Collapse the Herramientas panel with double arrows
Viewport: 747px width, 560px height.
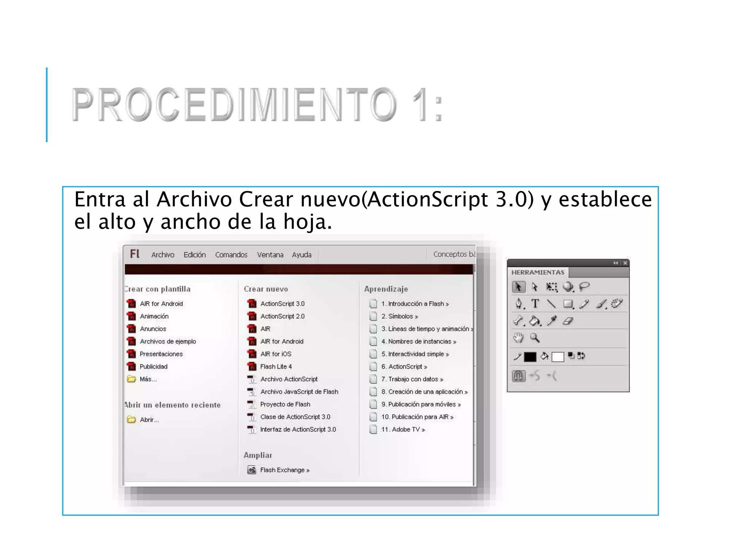(x=615, y=263)
